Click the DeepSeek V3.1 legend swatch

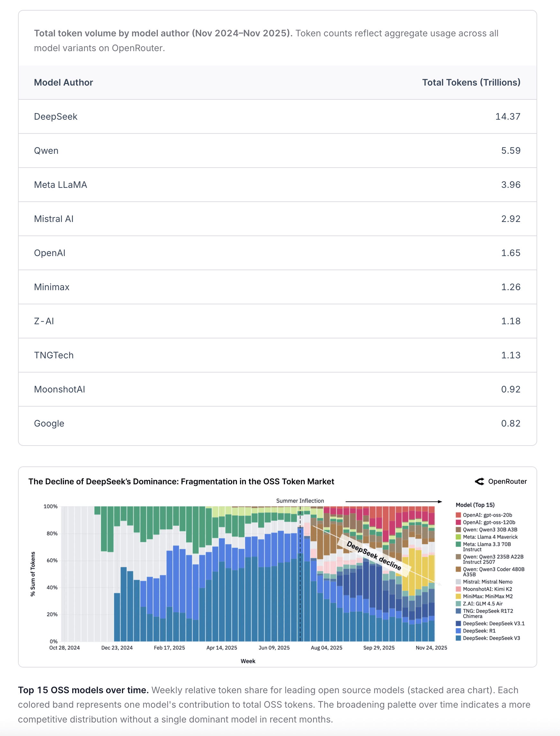coord(458,623)
